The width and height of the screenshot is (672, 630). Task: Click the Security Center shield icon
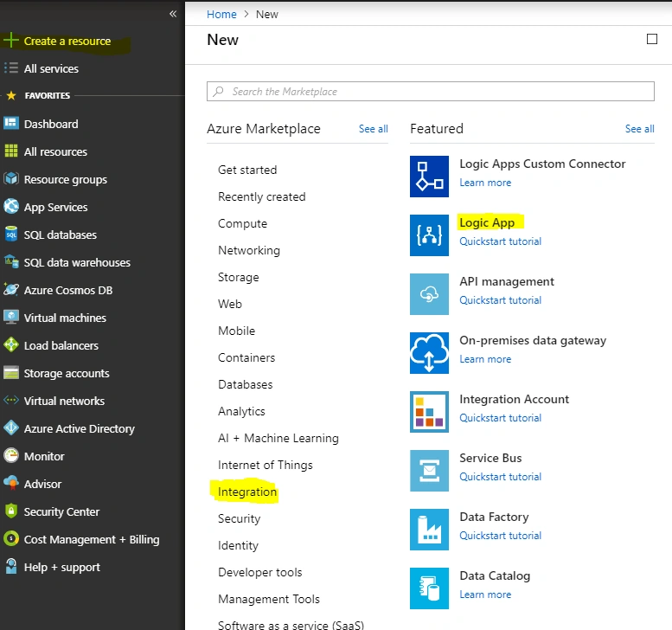coord(11,511)
